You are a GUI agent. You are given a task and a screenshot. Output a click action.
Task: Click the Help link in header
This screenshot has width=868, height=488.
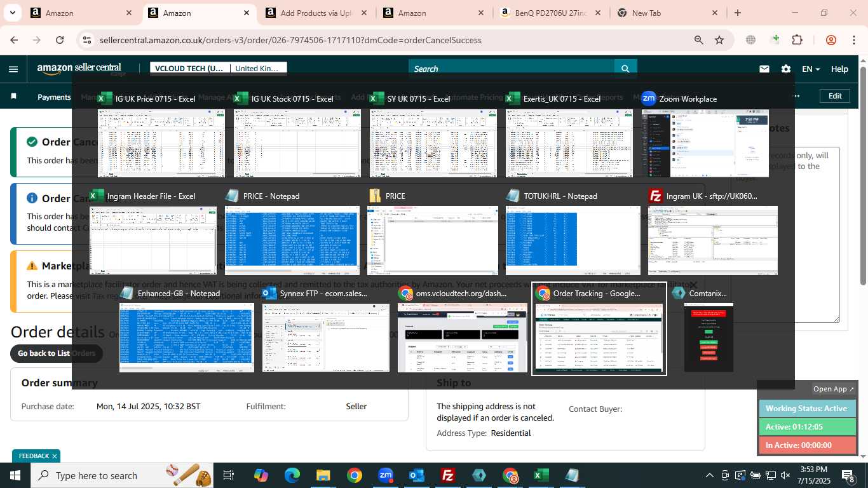click(x=839, y=69)
